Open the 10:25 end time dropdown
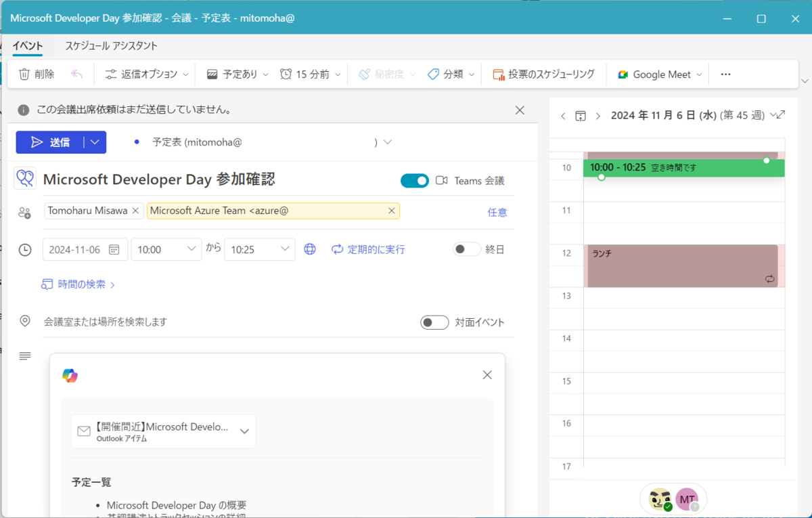812x518 pixels. (260, 249)
